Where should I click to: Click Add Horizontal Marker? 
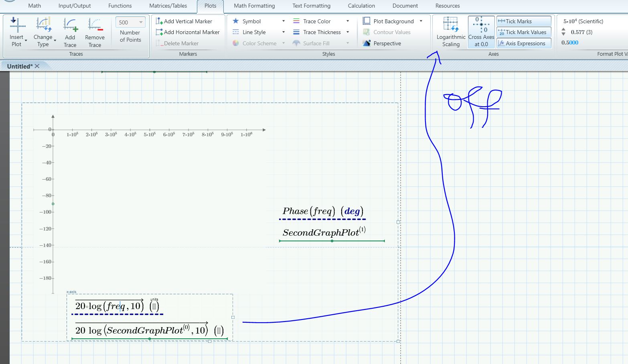[x=188, y=32]
